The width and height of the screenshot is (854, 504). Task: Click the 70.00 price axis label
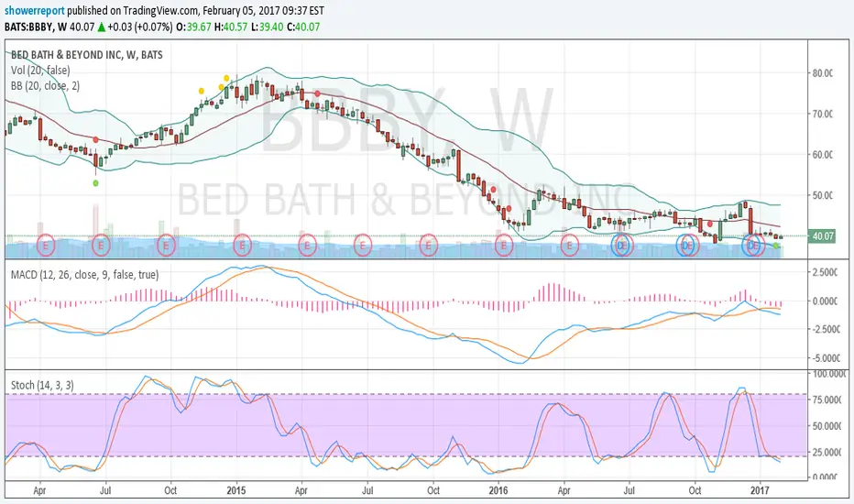823,114
